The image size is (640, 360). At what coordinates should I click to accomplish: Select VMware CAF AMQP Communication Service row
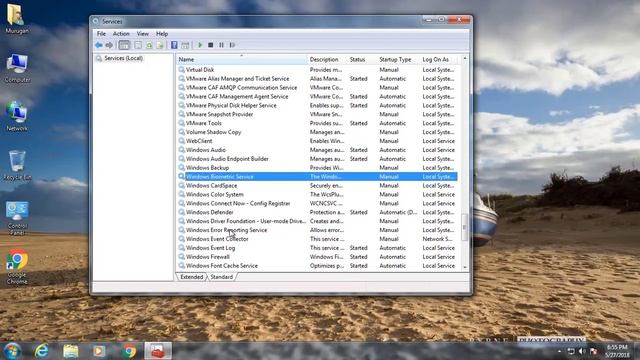(x=317, y=88)
